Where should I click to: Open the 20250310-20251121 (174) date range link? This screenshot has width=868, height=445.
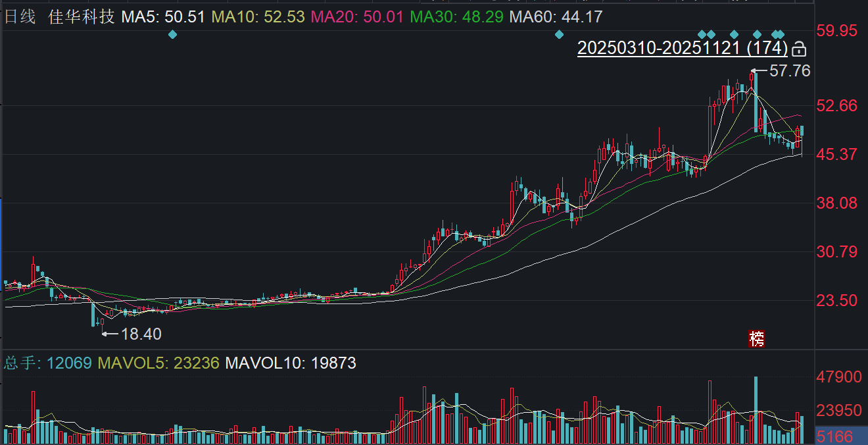tap(683, 48)
